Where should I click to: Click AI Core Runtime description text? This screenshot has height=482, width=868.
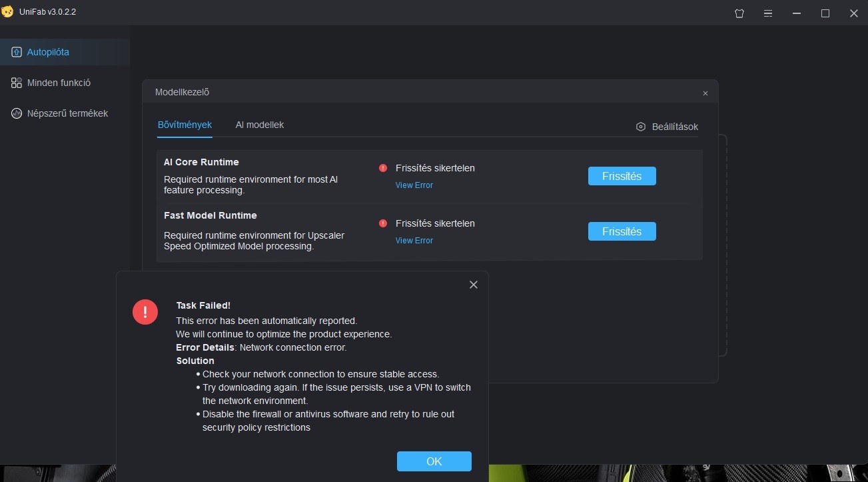click(x=250, y=185)
